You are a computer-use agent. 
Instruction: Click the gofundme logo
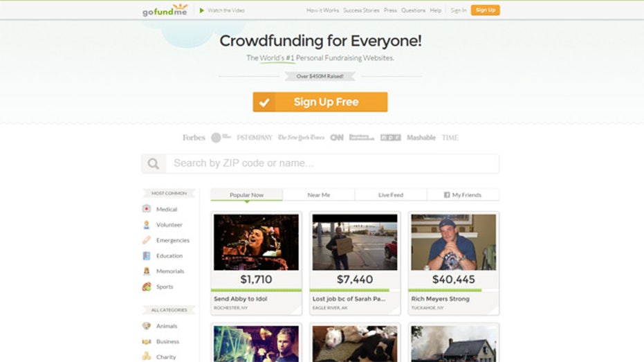(x=165, y=10)
